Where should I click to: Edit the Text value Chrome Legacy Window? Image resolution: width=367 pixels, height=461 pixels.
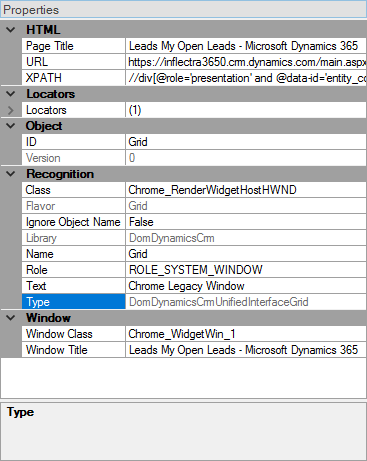pos(246,286)
